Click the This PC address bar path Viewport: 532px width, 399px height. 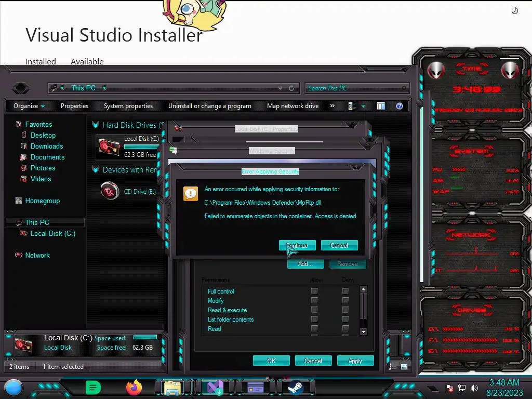pyautogui.click(x=83, y=88)
